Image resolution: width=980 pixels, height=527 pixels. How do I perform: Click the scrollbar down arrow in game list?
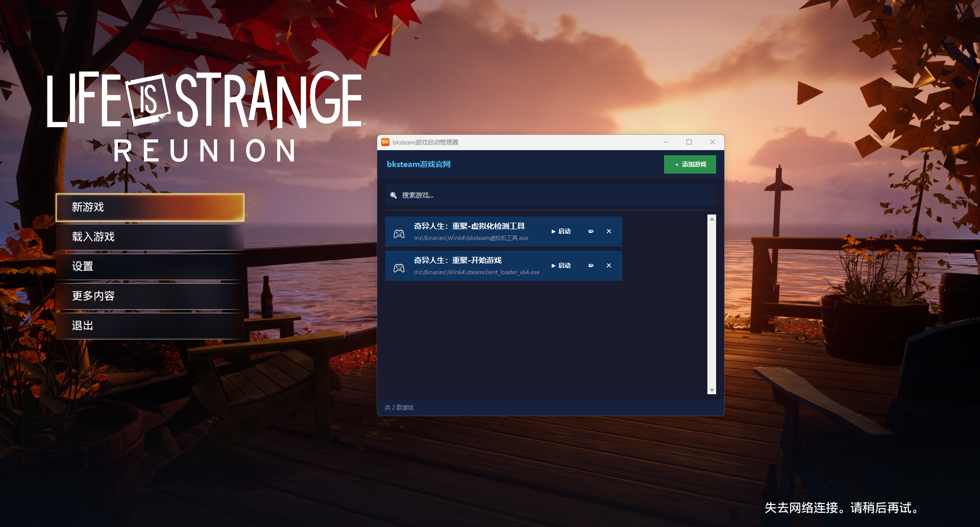click(x=712, y=390)
